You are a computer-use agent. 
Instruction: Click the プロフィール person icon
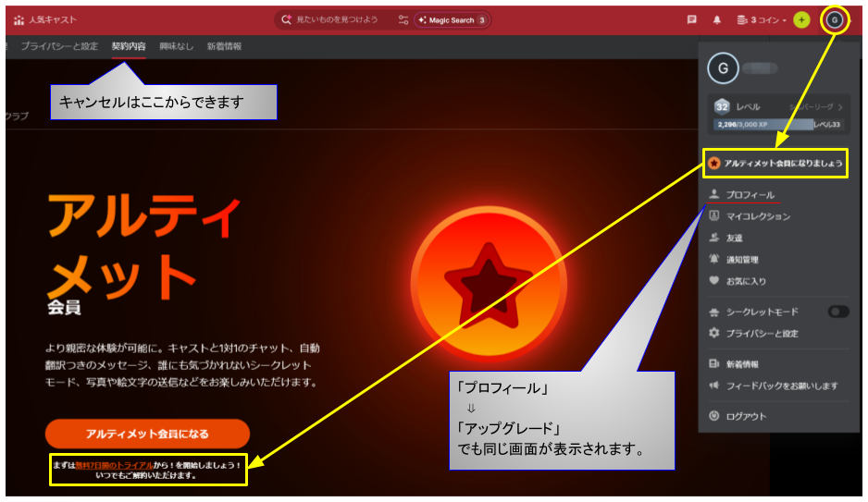click(714, 194)
